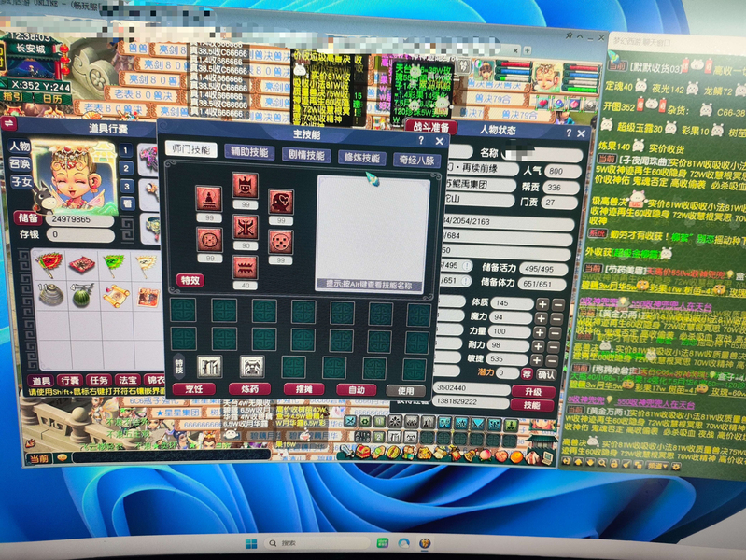Viewport: 746px width, 560px height.
Task: Click the 升级 level up button
Action: click(533, 392)
